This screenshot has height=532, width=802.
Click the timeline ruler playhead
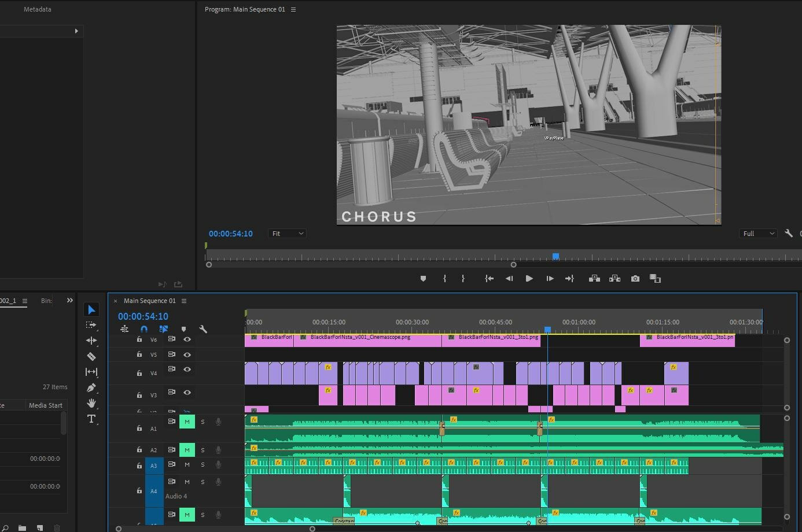547,330
